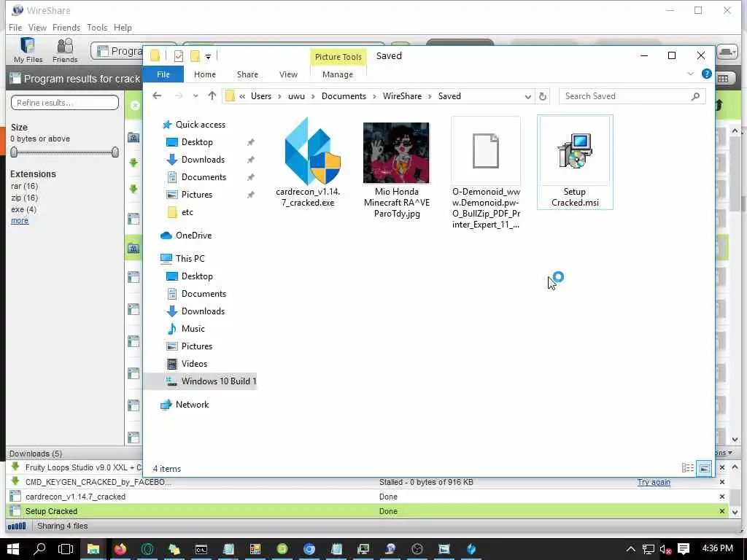Screen dimensions: 747x560
Task: Open Picture Tools Manage tab
Action: click(x=337, y=74)
